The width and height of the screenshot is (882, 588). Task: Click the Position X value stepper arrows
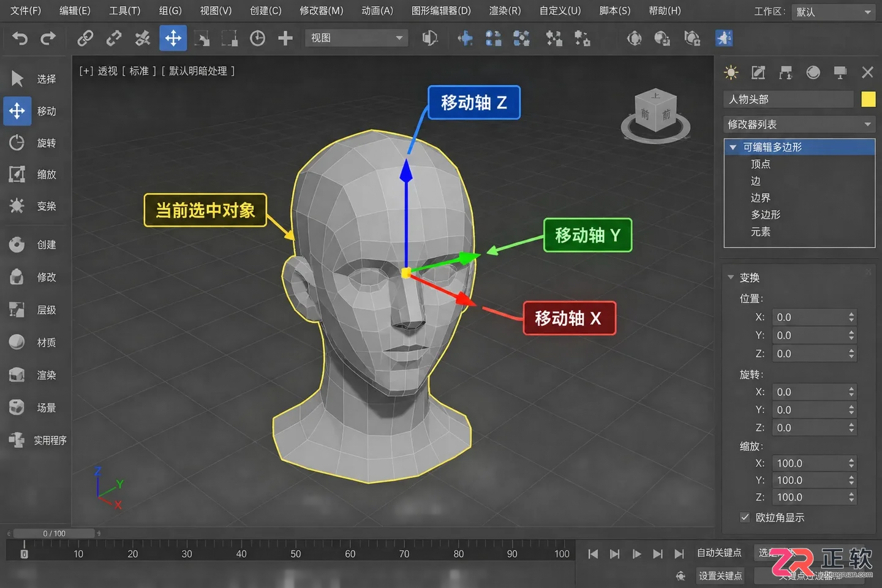[851, 317]
